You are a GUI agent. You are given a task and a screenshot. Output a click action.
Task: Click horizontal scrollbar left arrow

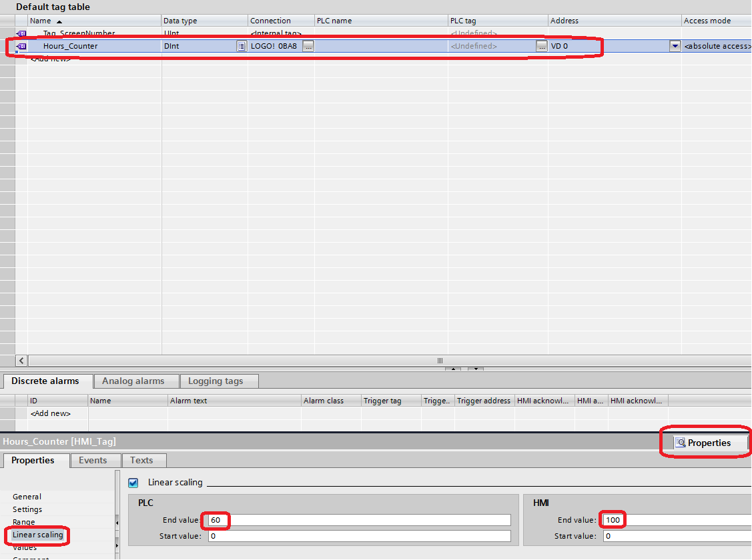(x=21, y=361)
